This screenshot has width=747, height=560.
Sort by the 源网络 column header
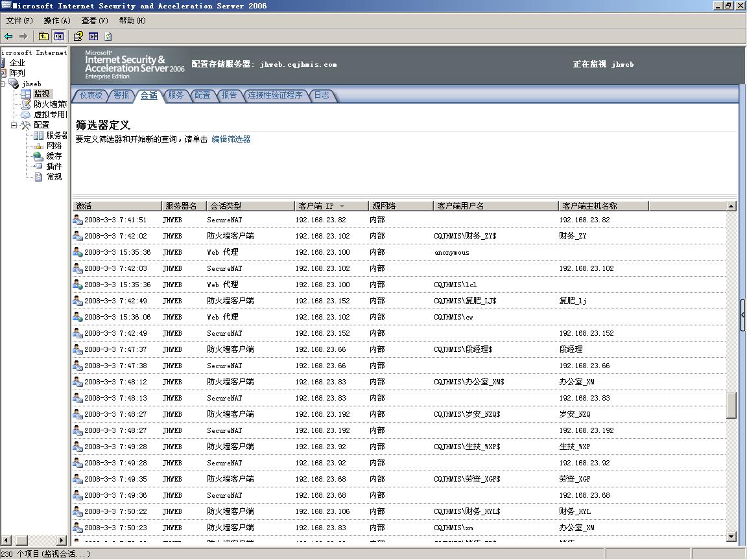coord(401,206)
